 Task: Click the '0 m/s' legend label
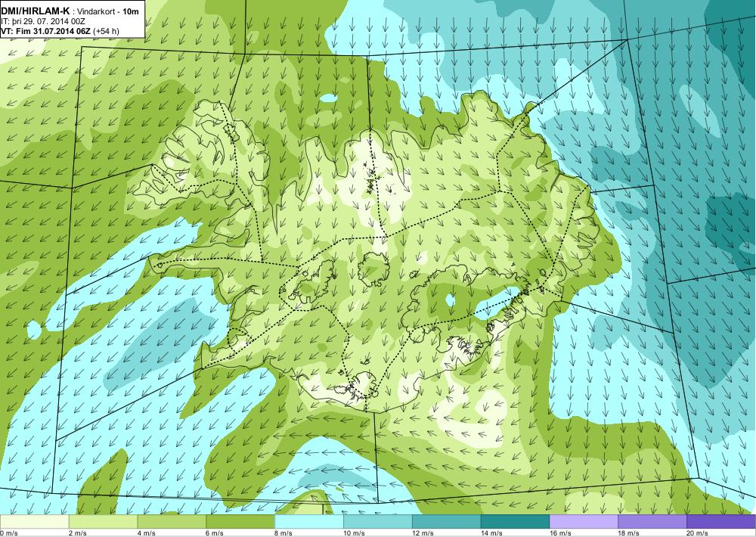[9, 533]
